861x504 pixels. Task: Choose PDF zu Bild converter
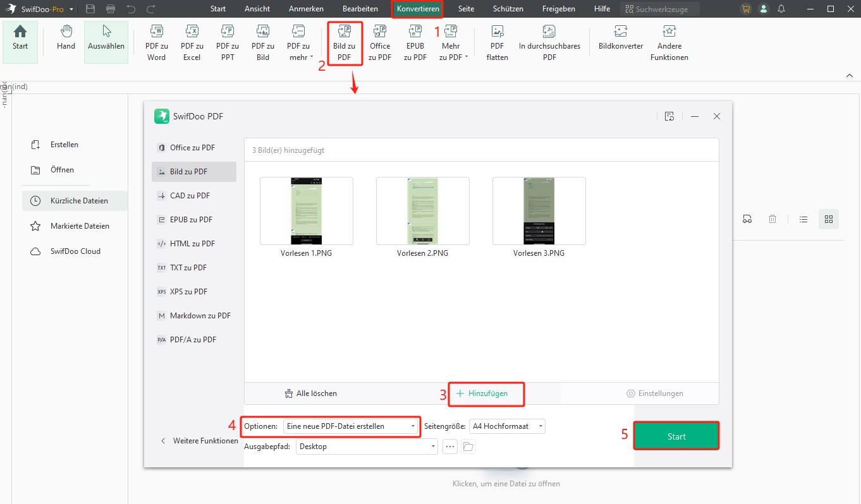(x=263, y=43)
